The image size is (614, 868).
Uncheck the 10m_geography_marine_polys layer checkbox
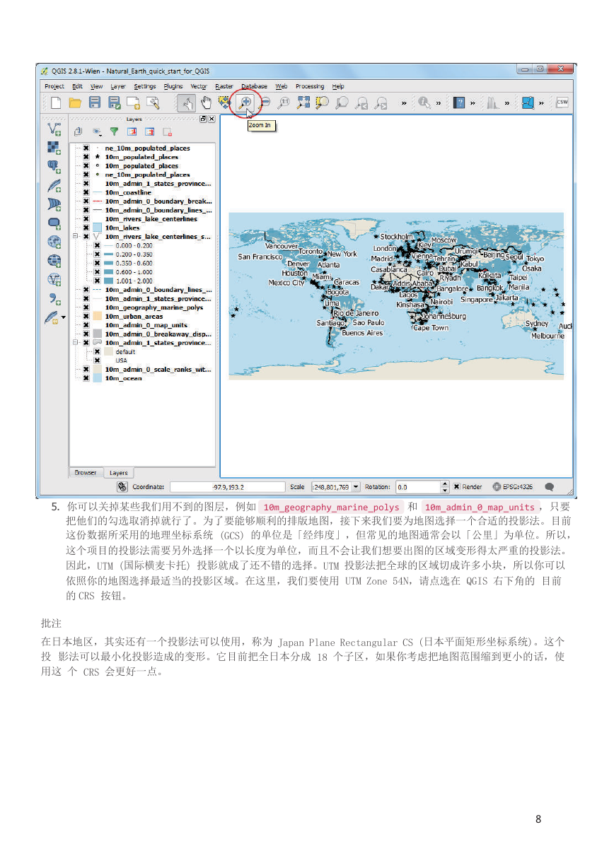(x=86, y=307)
